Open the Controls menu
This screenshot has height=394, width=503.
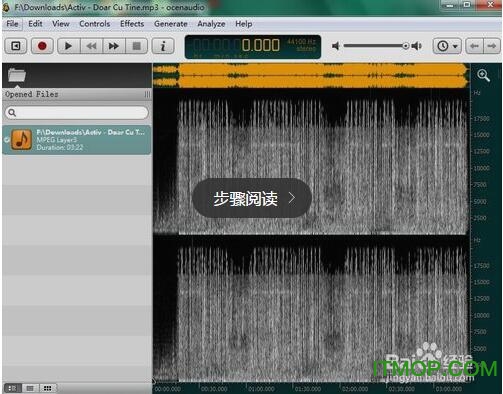tap(95, 24)
